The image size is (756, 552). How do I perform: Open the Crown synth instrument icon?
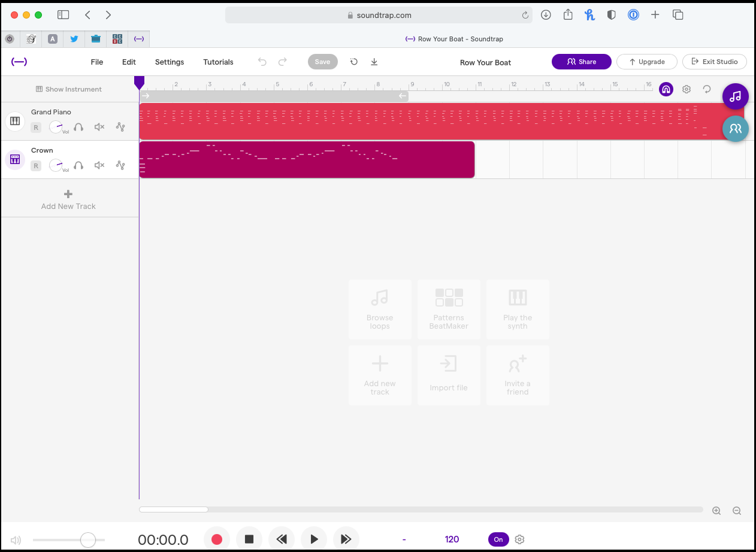pyautogui.click(x=15, y=160)
